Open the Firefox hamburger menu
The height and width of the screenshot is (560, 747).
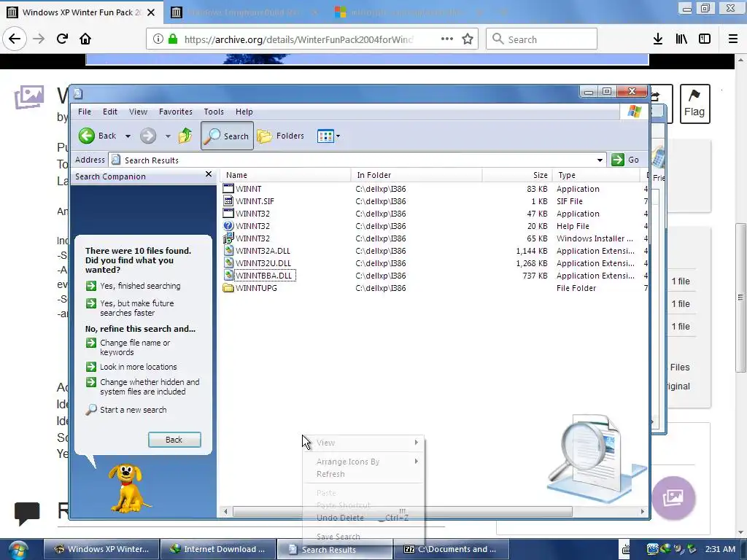[732, 39]
